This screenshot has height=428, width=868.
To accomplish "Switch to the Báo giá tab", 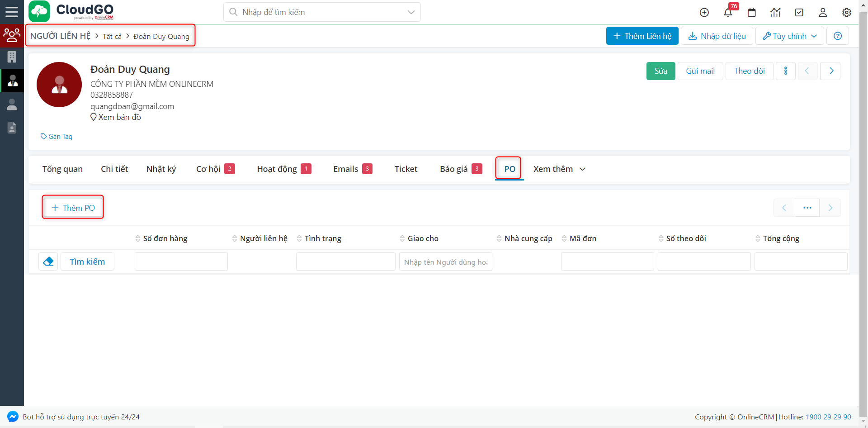I will click(x=454, y=169).
